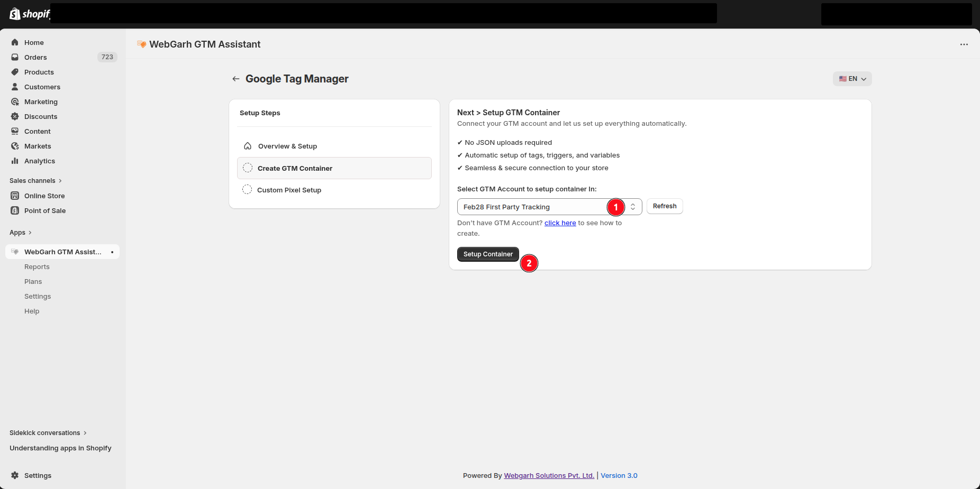
Task: Click the dashed circle for Custom Pixel Setup
Action: click(247, 190)
